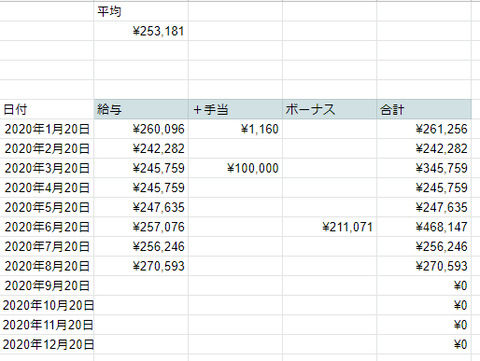The height and width of the screenshot is (361, 480).
Task: Select bonus cell ¥211,071
Action: coord(330,227)
